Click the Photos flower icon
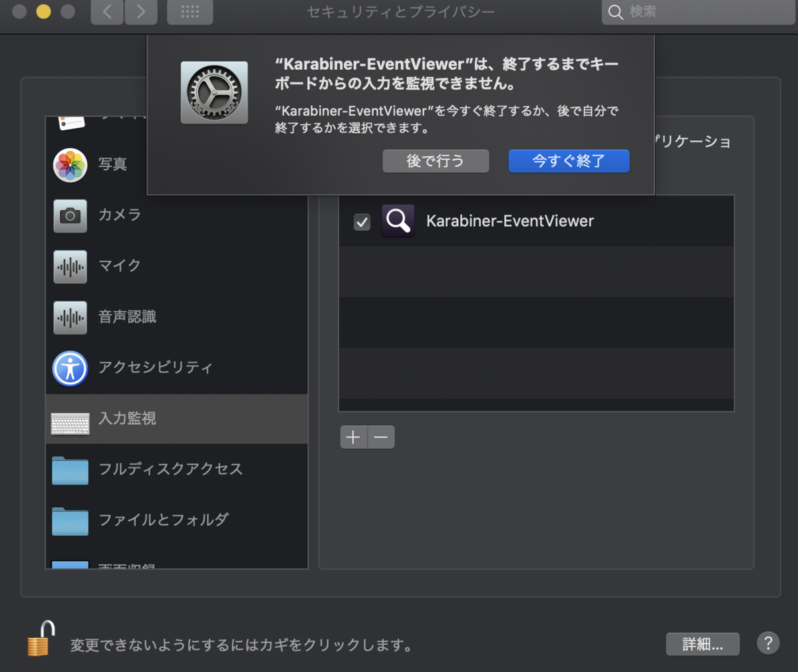798x672 pixels. click(70, 165)
